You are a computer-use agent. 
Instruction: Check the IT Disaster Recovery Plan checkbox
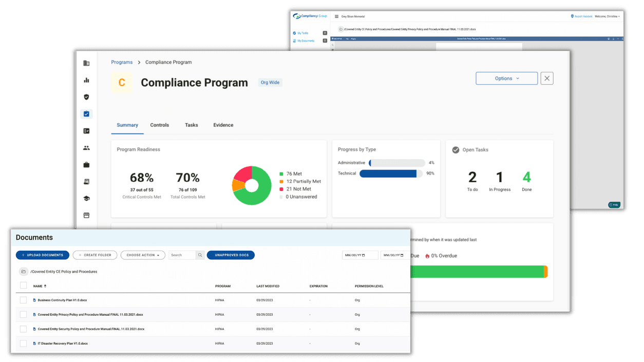click(x=23, y=343)
